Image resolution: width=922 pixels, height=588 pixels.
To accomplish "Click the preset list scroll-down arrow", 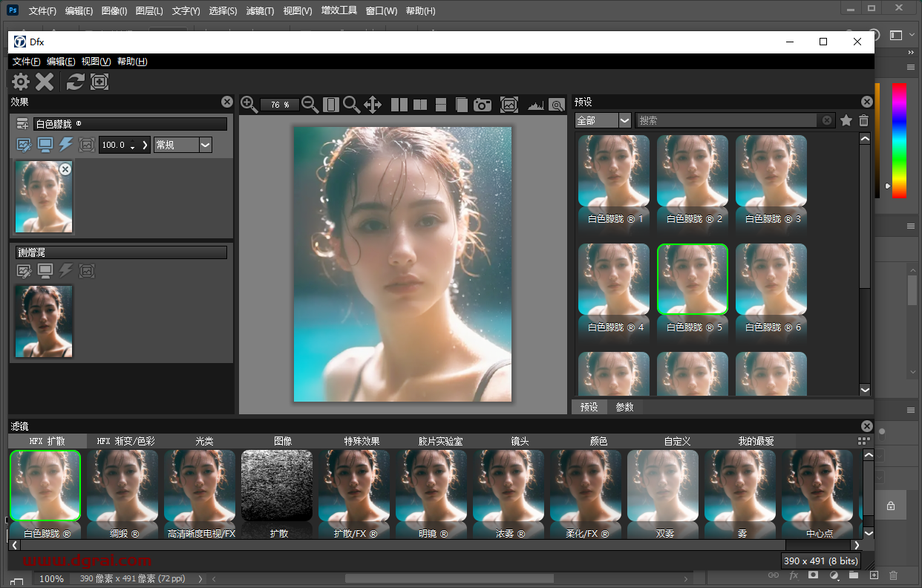I will point(865,390).
